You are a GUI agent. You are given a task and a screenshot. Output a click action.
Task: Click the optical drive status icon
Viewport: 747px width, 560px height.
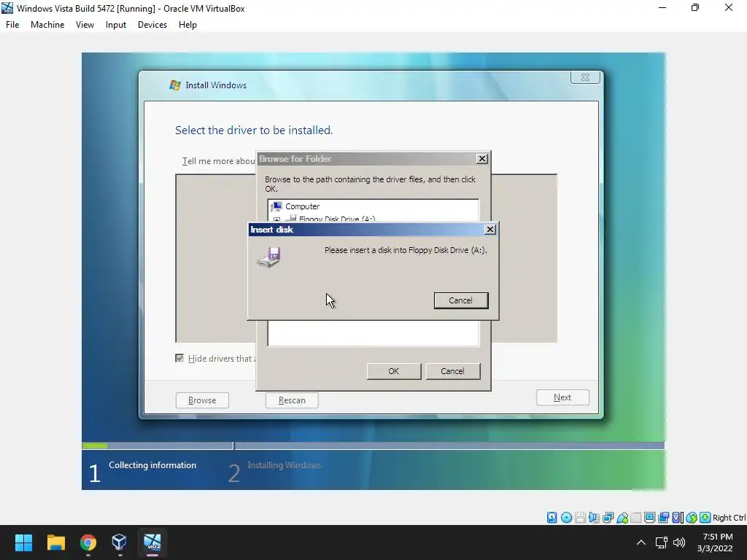566,518
